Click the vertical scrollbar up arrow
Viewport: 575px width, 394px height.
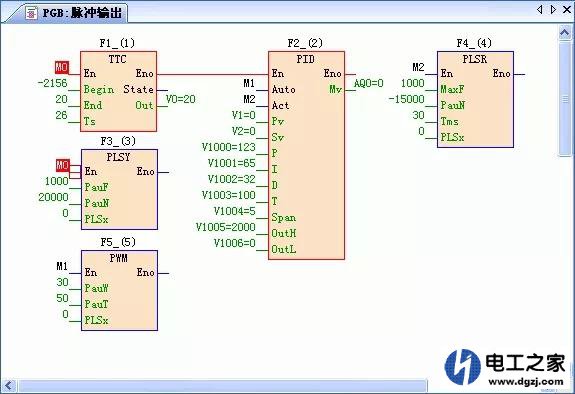click(x=565, y=34)
